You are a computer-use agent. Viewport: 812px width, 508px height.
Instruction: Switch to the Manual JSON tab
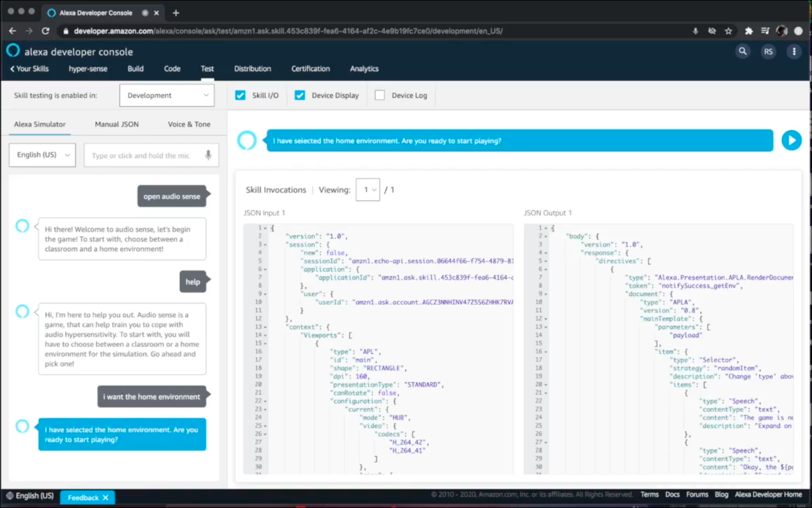pyautogui.click(x=117, y=124)
